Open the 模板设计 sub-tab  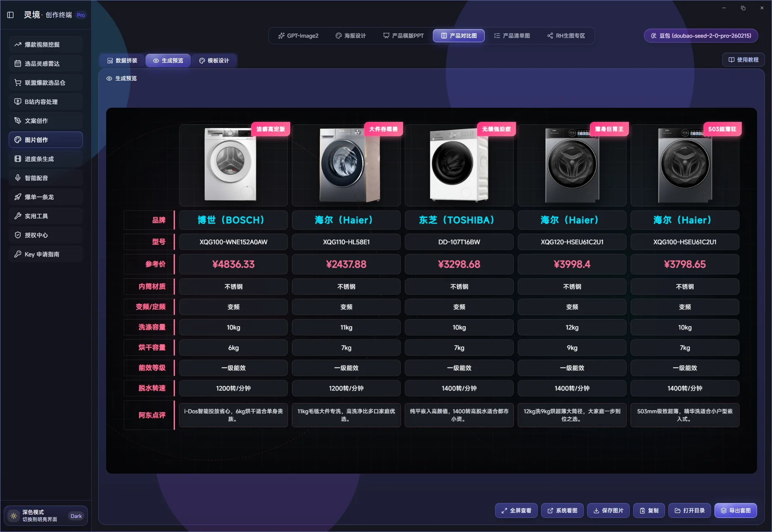click(x=214, y=60)
